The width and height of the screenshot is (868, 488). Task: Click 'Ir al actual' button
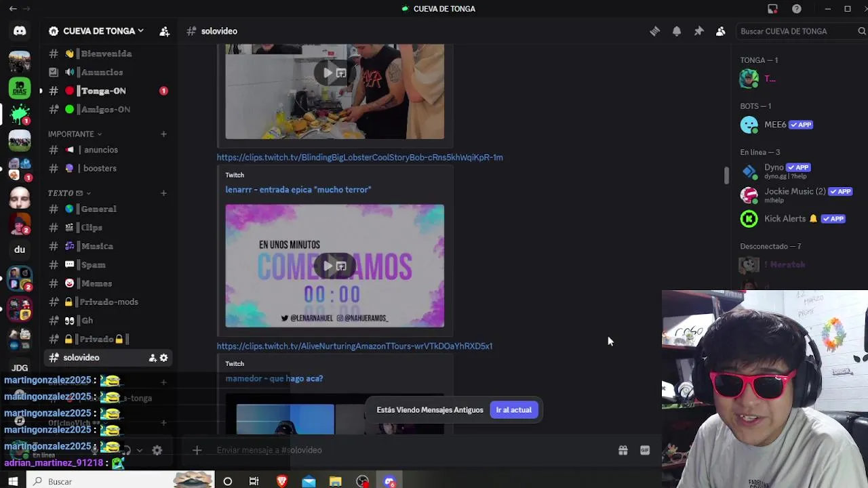pos(513,410)
